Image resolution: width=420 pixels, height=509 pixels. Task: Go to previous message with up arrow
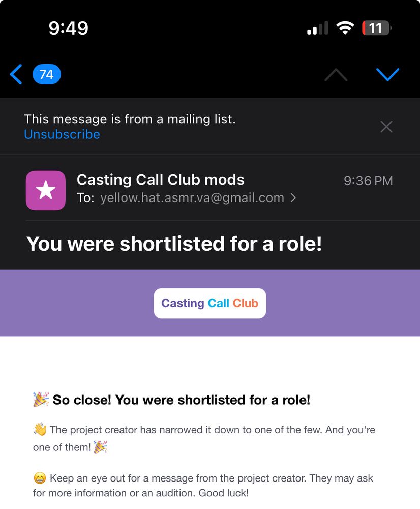tap(336, 75)
